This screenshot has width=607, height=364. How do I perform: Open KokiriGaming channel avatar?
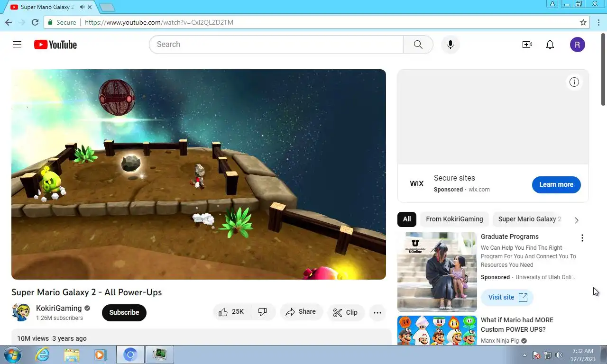click(x=21, y=312)
